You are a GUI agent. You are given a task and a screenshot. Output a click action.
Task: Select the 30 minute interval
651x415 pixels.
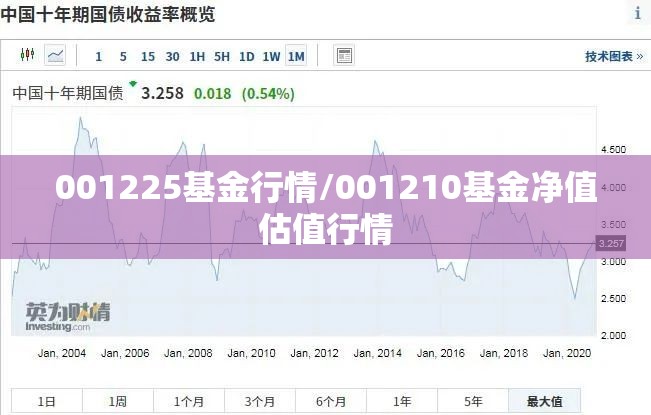pos(172,56)
